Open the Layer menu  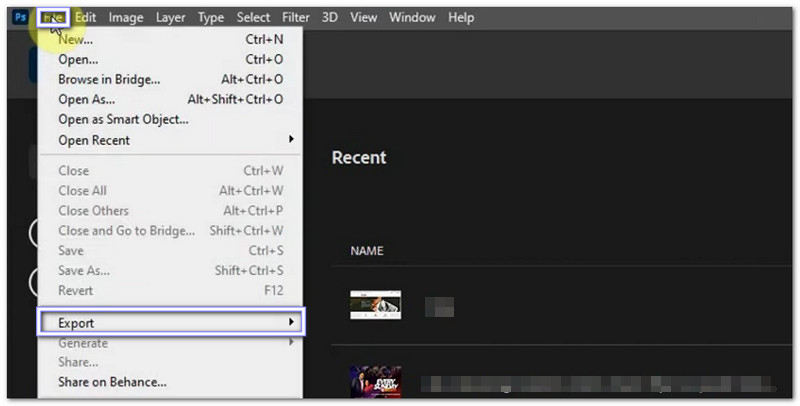pyautogui.click(x=171, y=18)
